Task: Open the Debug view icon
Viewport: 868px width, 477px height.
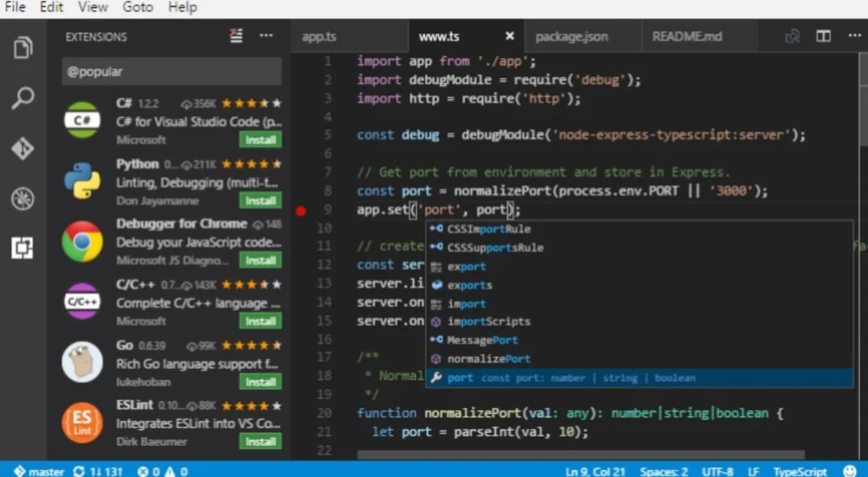Action: (23, 198)
